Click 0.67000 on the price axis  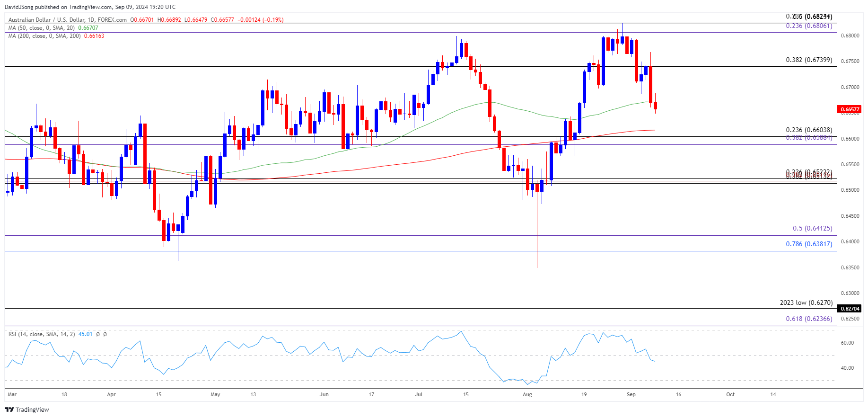click(x=850, y=88)
